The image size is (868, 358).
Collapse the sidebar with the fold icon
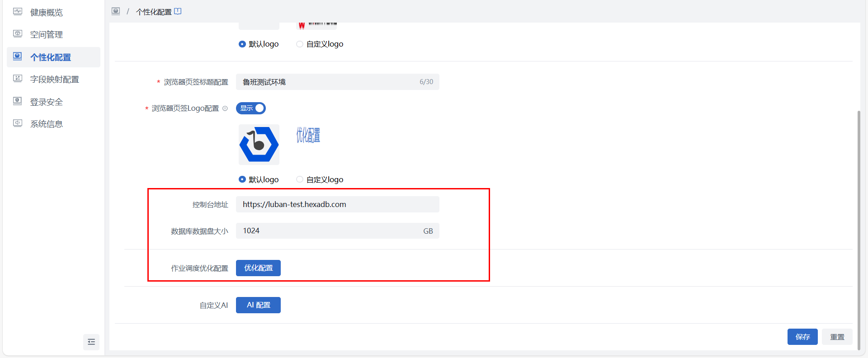pos(91,342)
